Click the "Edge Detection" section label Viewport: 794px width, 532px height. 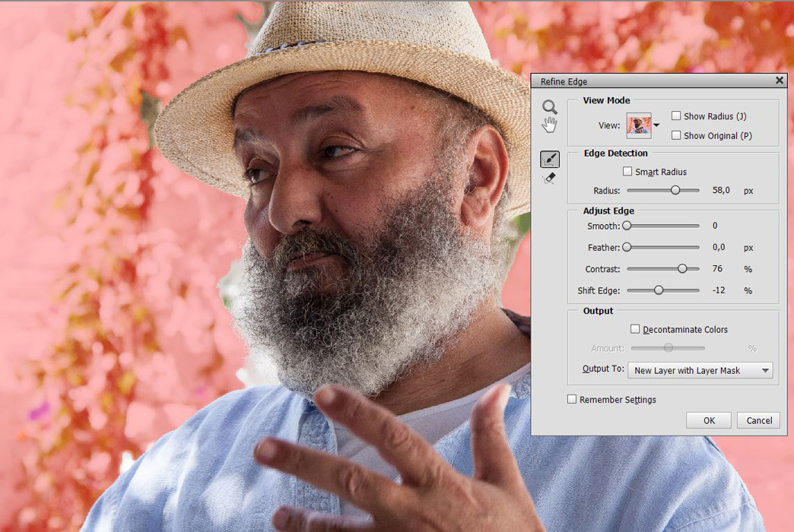tap(615, 153)
